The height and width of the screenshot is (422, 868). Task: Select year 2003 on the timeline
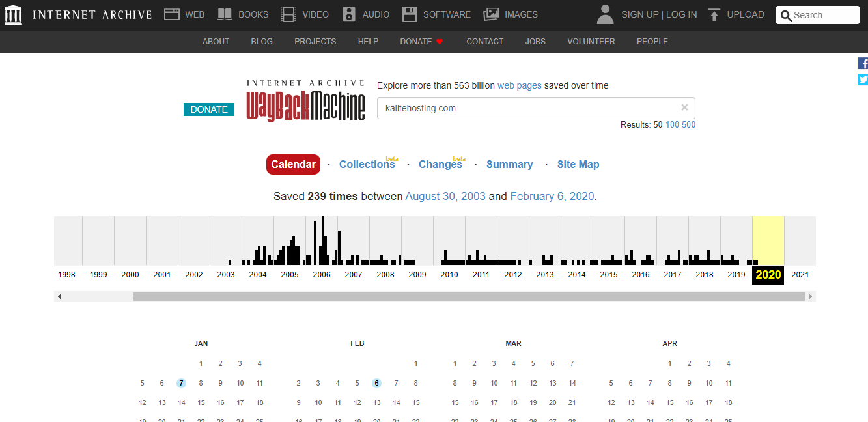pyautogui.click(x=226, y=275)
